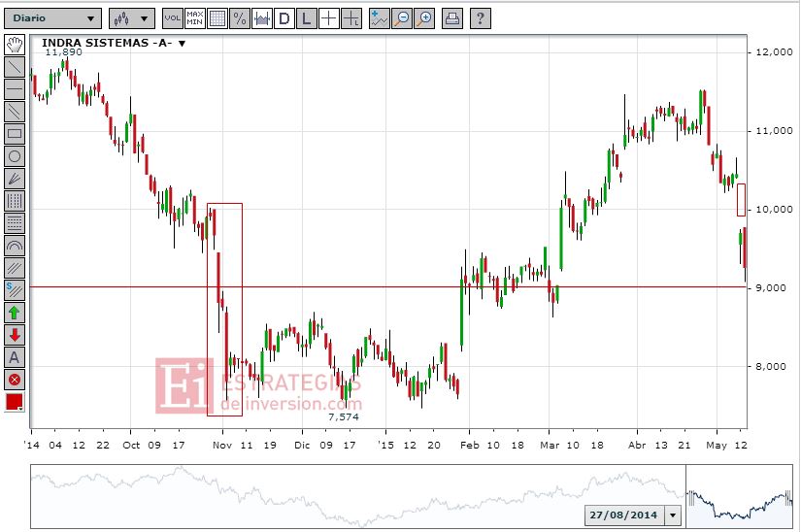Image resolution: width=801 pixels, height=532 pixels.
Task: Toggle the VOL volume display
Action: (172, 18)
